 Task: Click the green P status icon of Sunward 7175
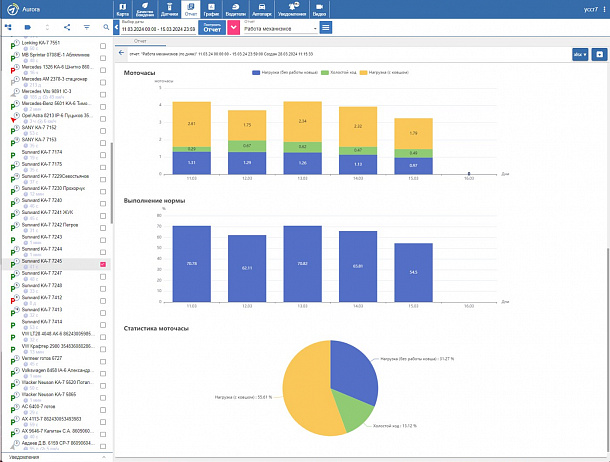coord(13,168)
